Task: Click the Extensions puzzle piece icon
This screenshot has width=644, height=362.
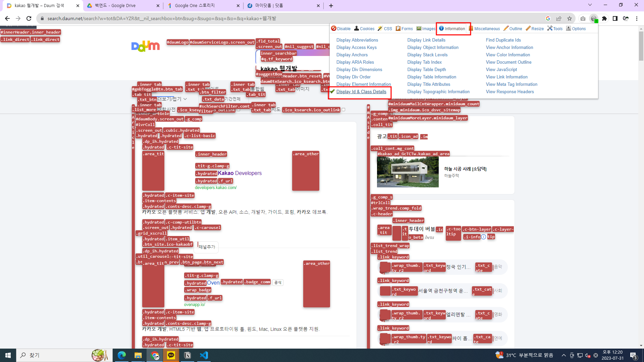Action: click(x=604, y=18)
